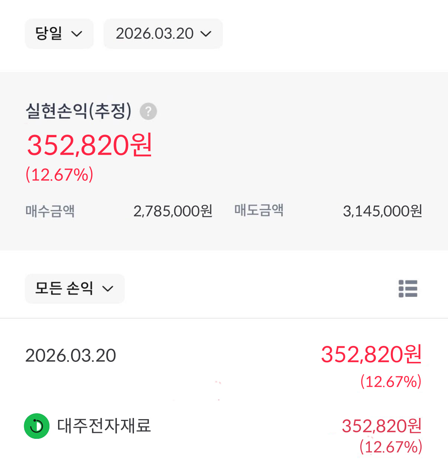Expand the 2026.03.20 date picker at top
Image resolution: width=448 pixels, height=476 pixels.
pyautogui.click(x=163, y=33)
